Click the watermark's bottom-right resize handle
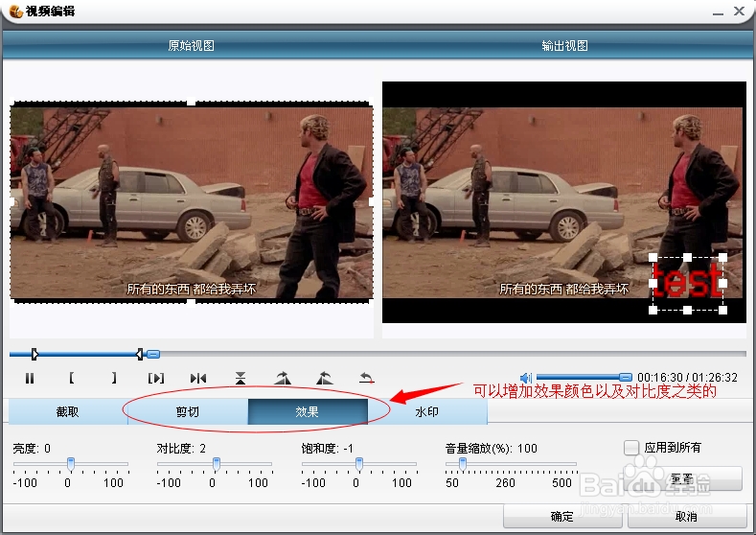The height and width of the screenshot is (535, 756). pyautogui.click(x=722, y=311)
